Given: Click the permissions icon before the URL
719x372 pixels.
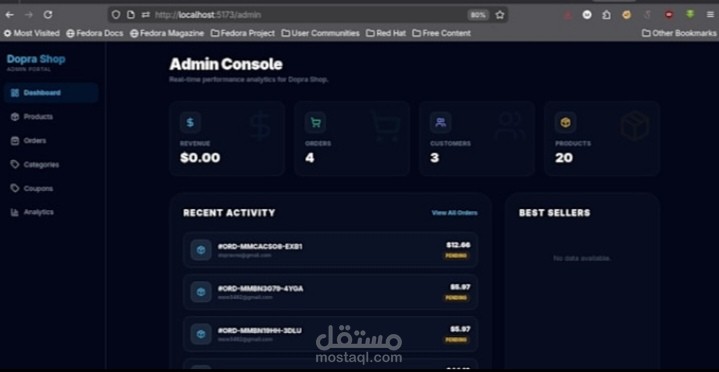Looking at the screenshot, I should point(146,15).
